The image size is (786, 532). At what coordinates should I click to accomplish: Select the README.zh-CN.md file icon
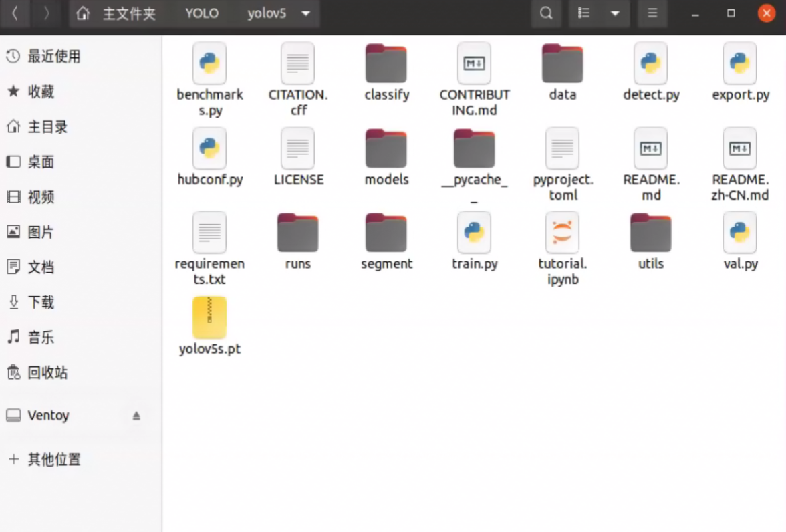pos(740,148)
